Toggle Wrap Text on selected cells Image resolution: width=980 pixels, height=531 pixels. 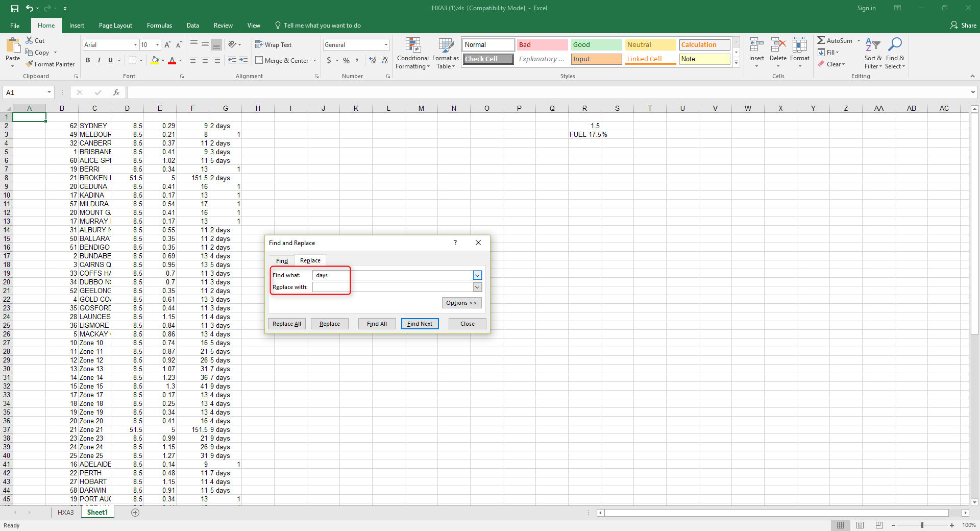273,44
